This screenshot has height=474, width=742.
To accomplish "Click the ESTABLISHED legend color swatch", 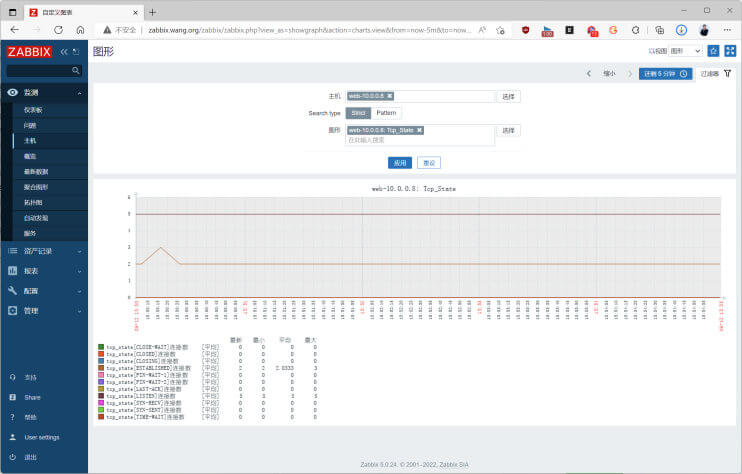I will (x=101, y=368).
